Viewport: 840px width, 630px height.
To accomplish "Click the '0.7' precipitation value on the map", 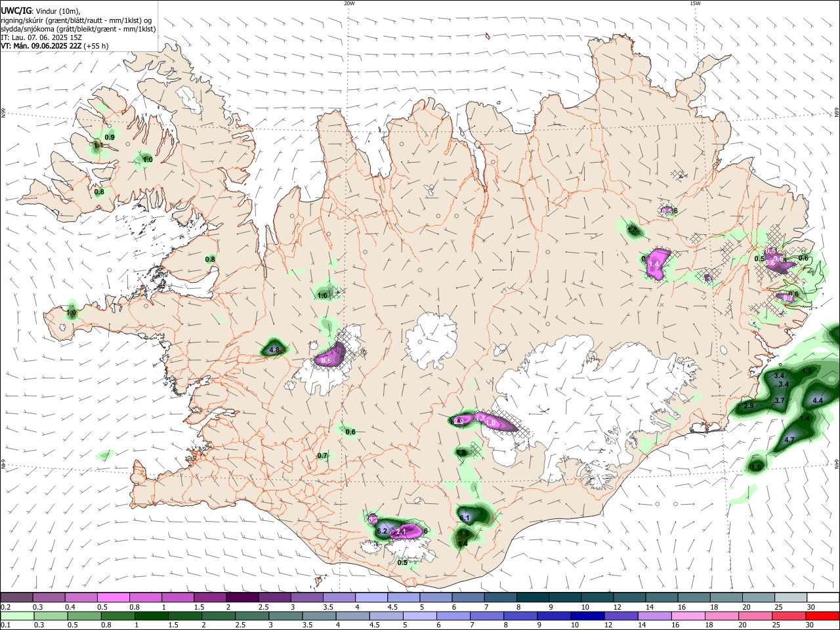I will click(322, 455).
